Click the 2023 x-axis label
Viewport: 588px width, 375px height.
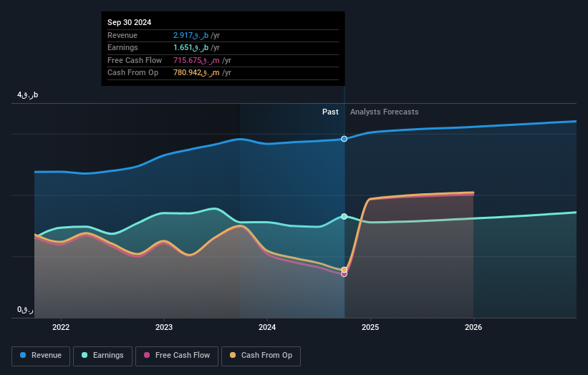(164, 327)
